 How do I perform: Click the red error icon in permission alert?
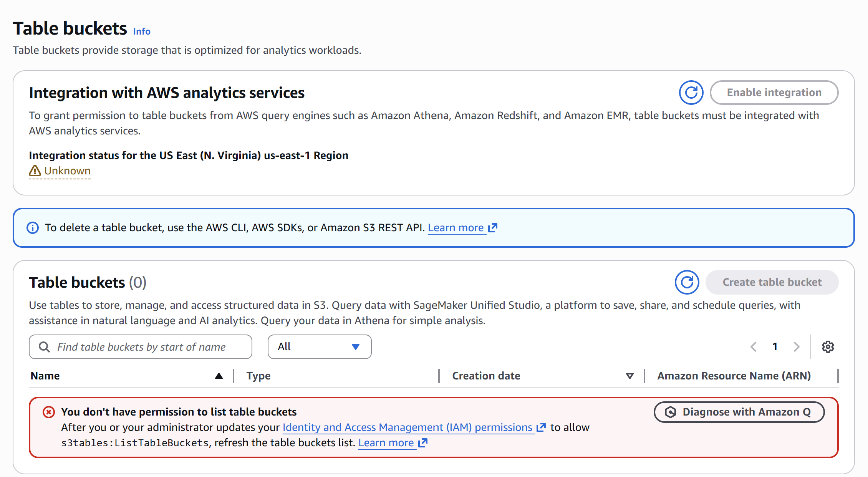(x=49, y=412)
